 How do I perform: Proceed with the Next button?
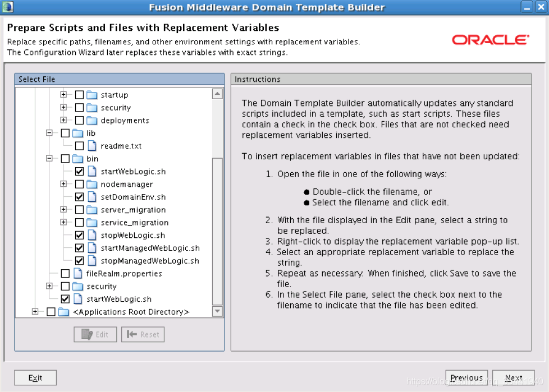tap(513, 377)
